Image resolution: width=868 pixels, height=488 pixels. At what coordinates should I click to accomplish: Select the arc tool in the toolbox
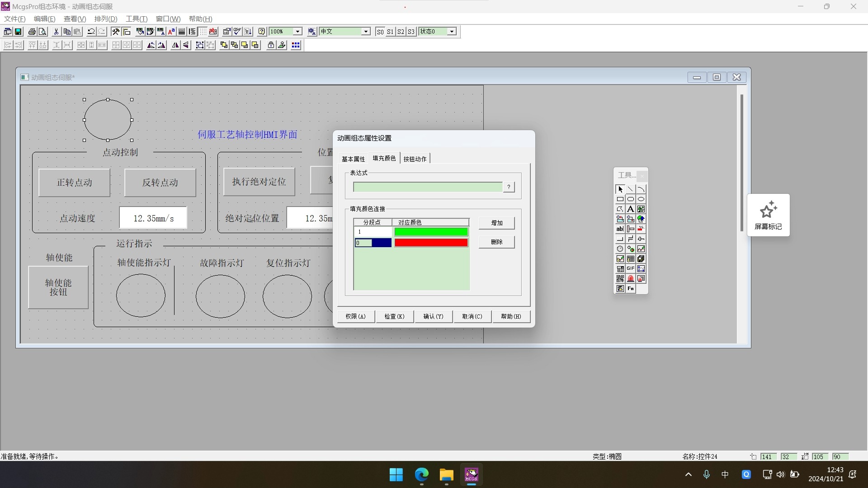point(641,189)
